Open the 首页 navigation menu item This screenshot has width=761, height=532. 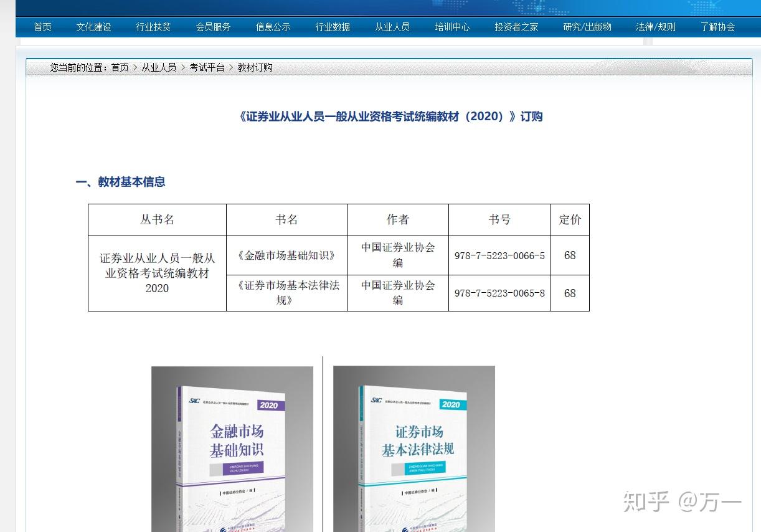click(x=42, y=27)
